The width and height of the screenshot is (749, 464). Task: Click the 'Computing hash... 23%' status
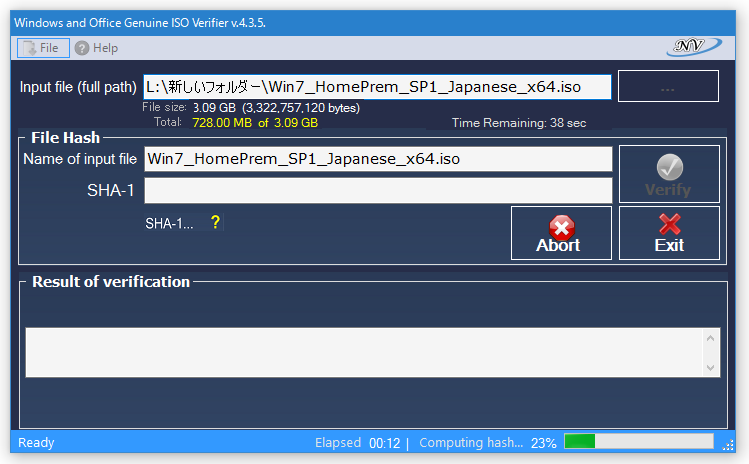click(488, 443)
